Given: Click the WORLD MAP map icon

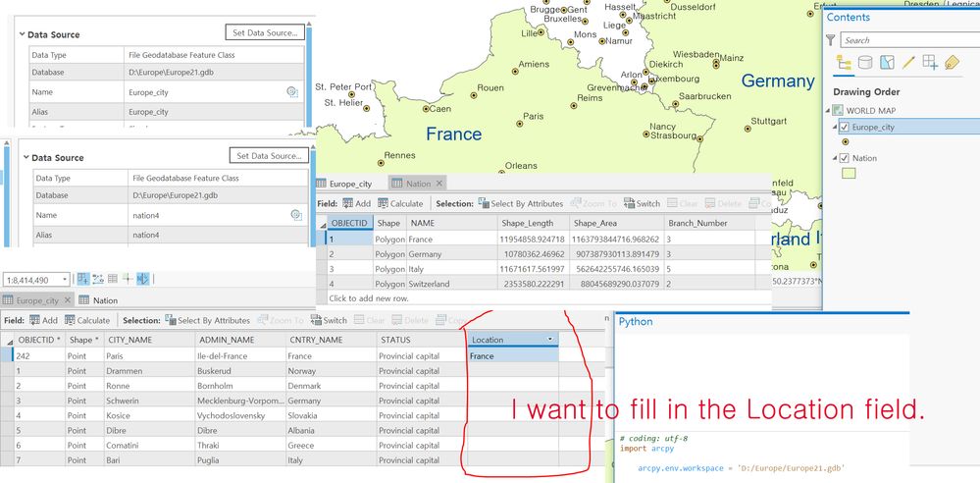Looking at the screenshot, I should [840, 111].
